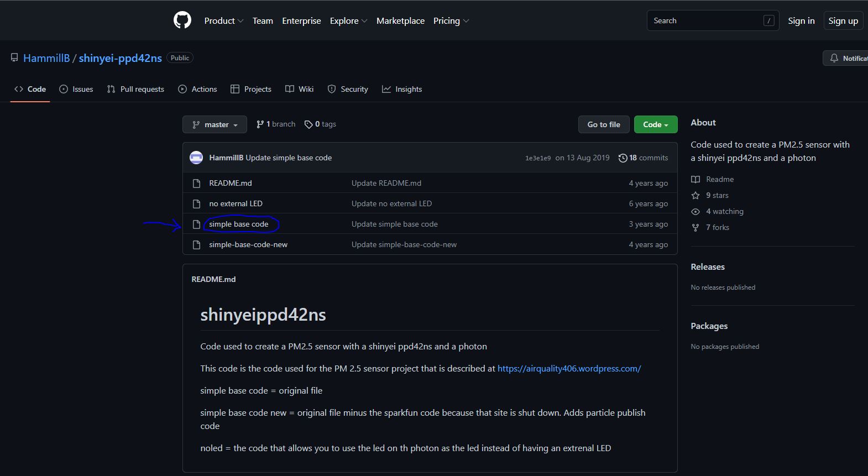Click the forks icon in About sidebar
Image resolution: width=868 pixels, height=476 pixels.
click(696, 227)
